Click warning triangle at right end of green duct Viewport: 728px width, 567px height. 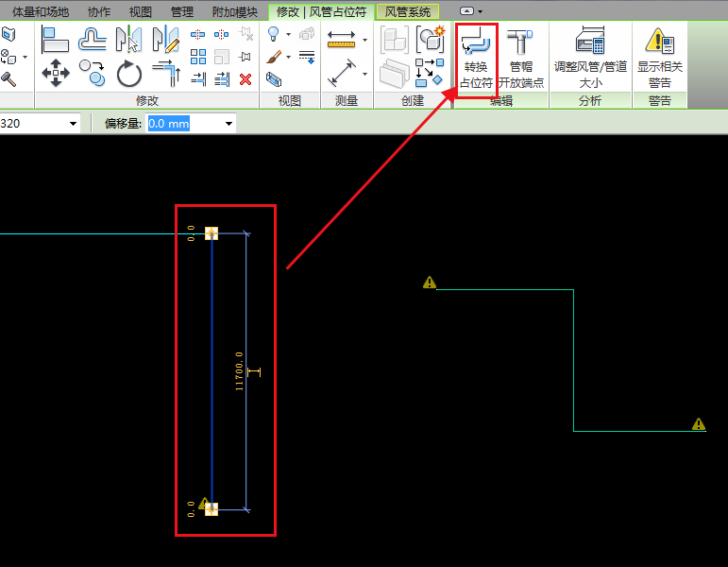(699, 424)
